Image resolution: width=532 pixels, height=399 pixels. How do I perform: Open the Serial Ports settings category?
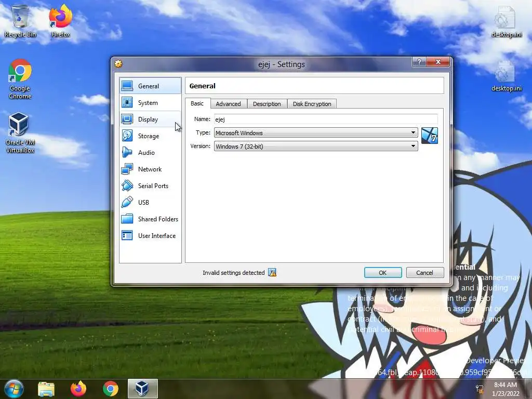click(x=150, y=185)
